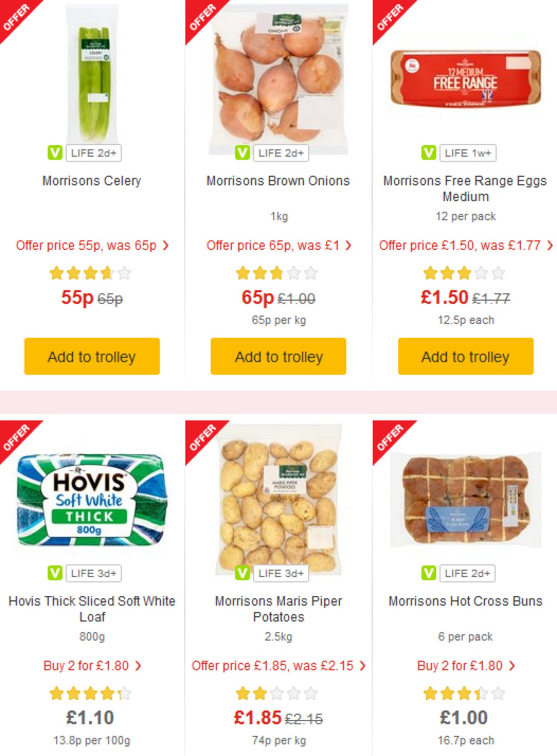Viewport: 557px width, 756px height.
Task: Add Morrisons Celery to trolley
Action: coord(91,356)
